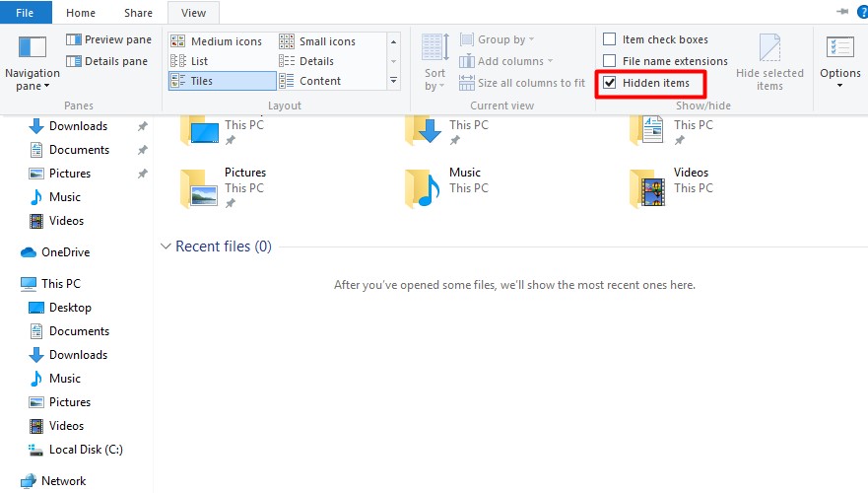Open the Help icon
This screenshot has height=493, width=868.
point(862,12)
